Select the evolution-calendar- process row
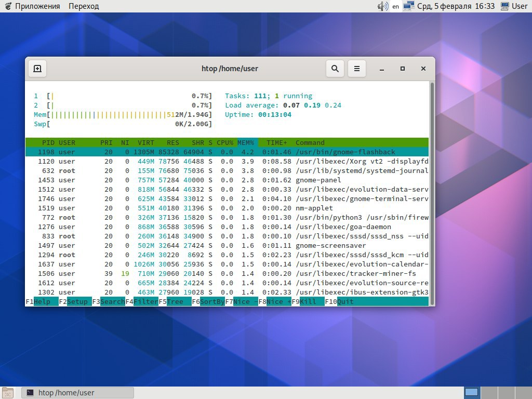Screen dimensions: 532x399 [227, 264]
